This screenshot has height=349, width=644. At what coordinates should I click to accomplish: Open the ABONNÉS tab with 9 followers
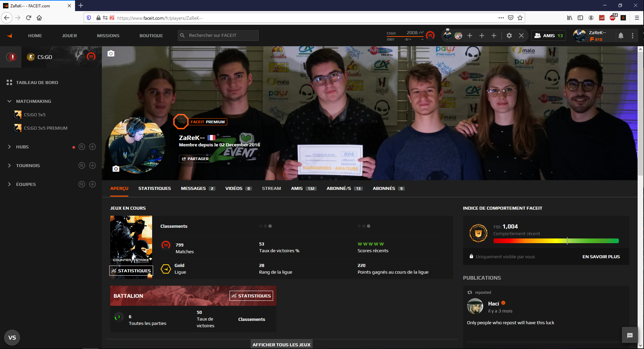pyautogui.click(x=389, y=189)
